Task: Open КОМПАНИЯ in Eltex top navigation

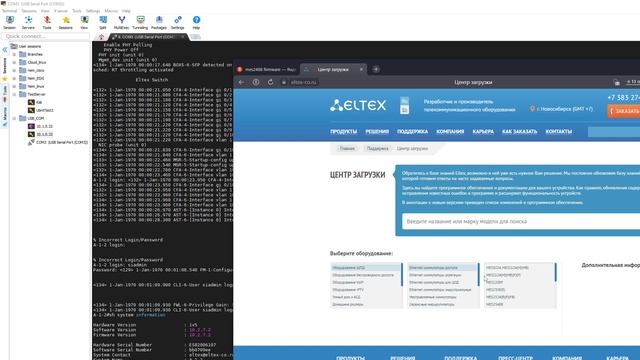Action: pyautogui.click(x=450, y=131)
